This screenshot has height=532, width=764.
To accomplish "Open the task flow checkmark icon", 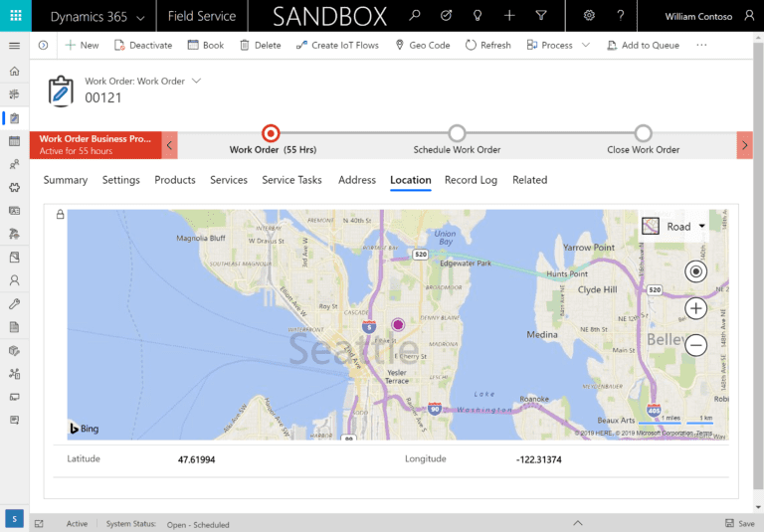I will [x=446, y=16].
